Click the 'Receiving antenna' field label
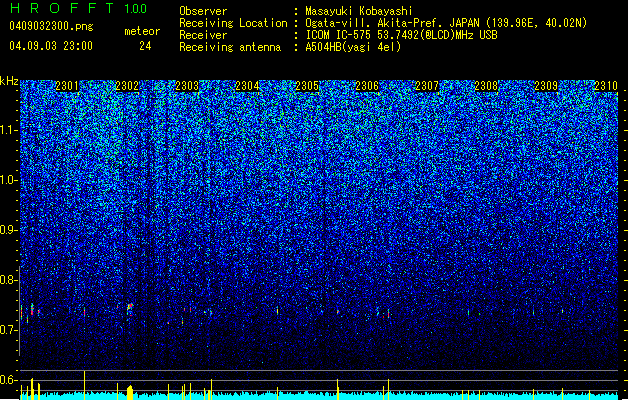The image size is (629, 400). coord(230,47)
